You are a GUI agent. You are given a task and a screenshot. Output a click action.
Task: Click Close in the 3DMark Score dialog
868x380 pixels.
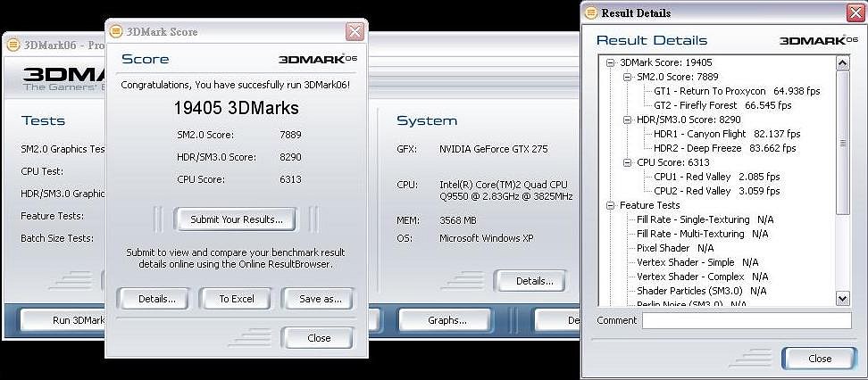coord(318,338)
